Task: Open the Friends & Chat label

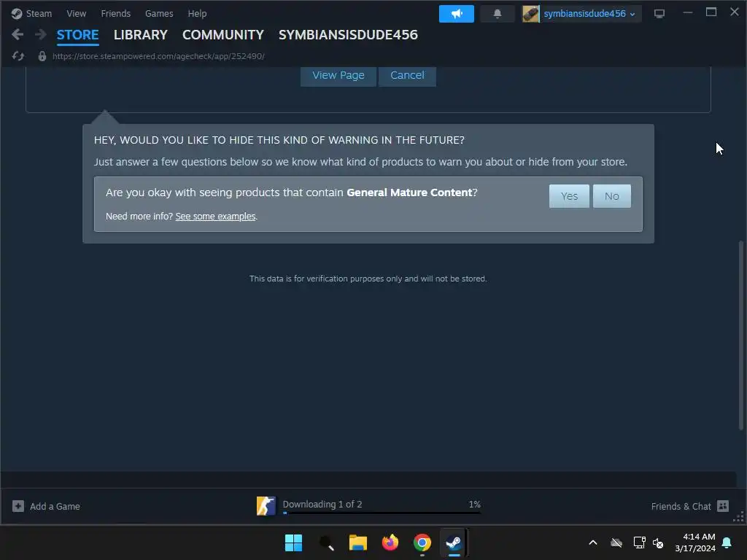Action: [x=681, y=507]
